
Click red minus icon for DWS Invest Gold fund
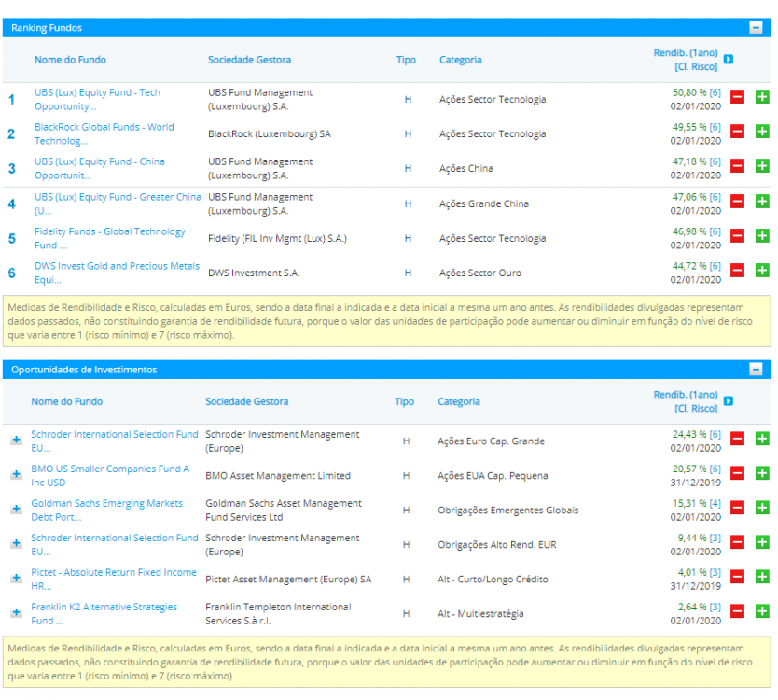737,272
